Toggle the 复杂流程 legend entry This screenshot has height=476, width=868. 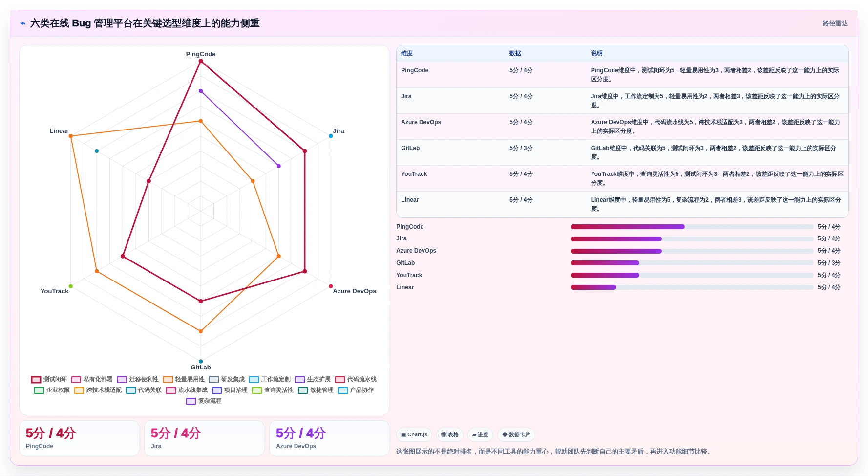pos(204,401)
